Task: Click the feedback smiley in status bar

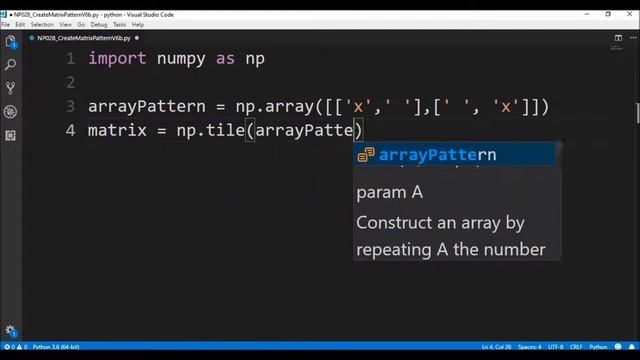Action: (618, 347)
